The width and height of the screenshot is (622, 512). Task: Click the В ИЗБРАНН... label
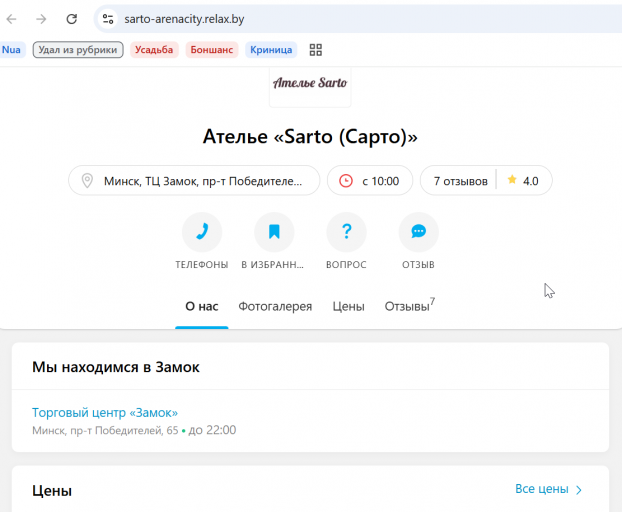[273, 265]
